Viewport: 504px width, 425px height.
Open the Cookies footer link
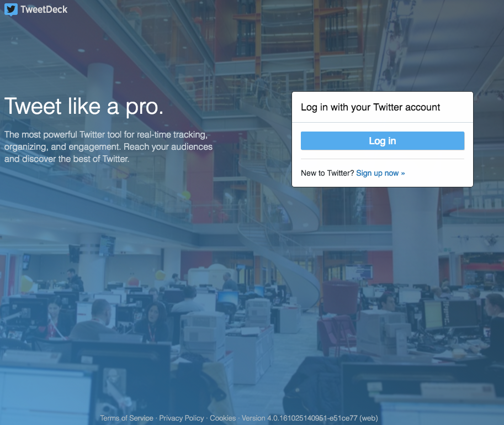coord(223,418)
